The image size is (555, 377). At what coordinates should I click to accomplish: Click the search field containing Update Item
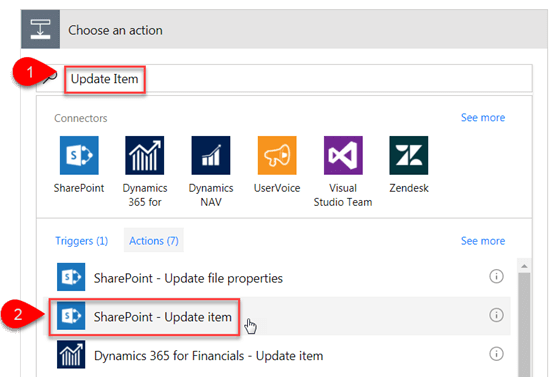(x=284, y=78)
